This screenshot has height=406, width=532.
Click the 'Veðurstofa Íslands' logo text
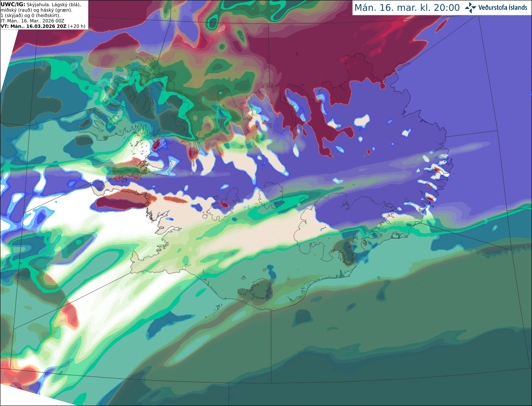[503, 7]
